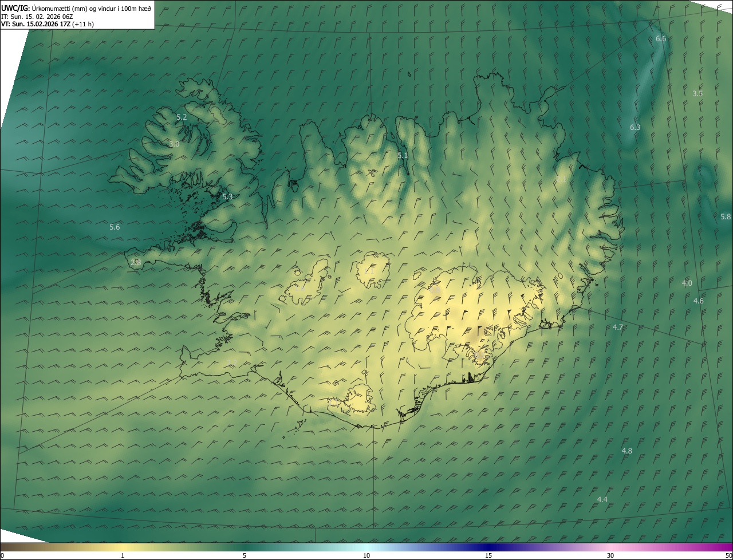Click the 0 tick label on the color scale
The image size is (733, 560).
tap(2, 555)
